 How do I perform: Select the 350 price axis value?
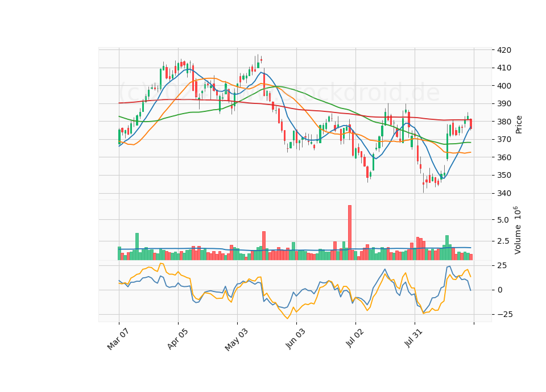(504, 176)
